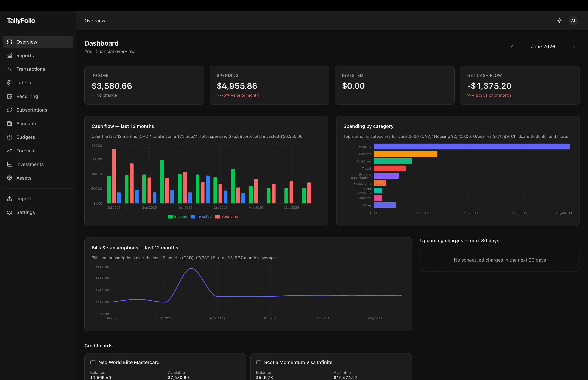Click the June 2026 month label
The height and width of the screenshot is (380, 588).
(543, 47)
